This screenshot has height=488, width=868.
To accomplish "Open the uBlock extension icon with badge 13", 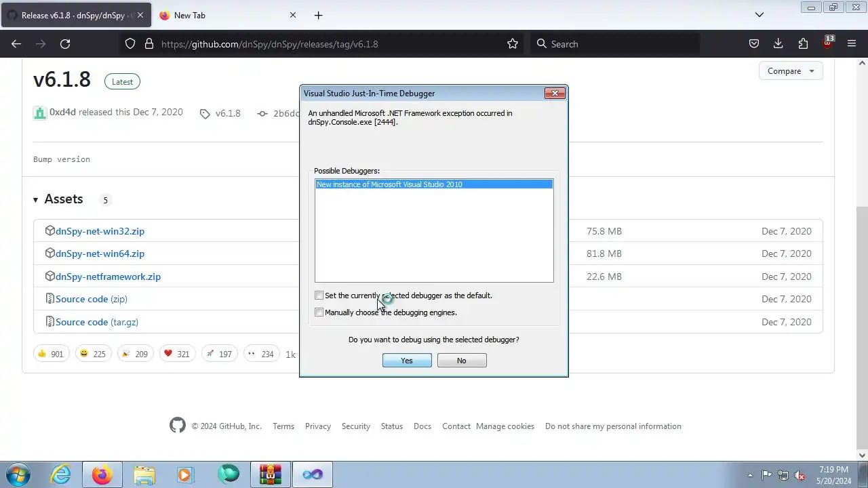I will [x=827, y=43].
